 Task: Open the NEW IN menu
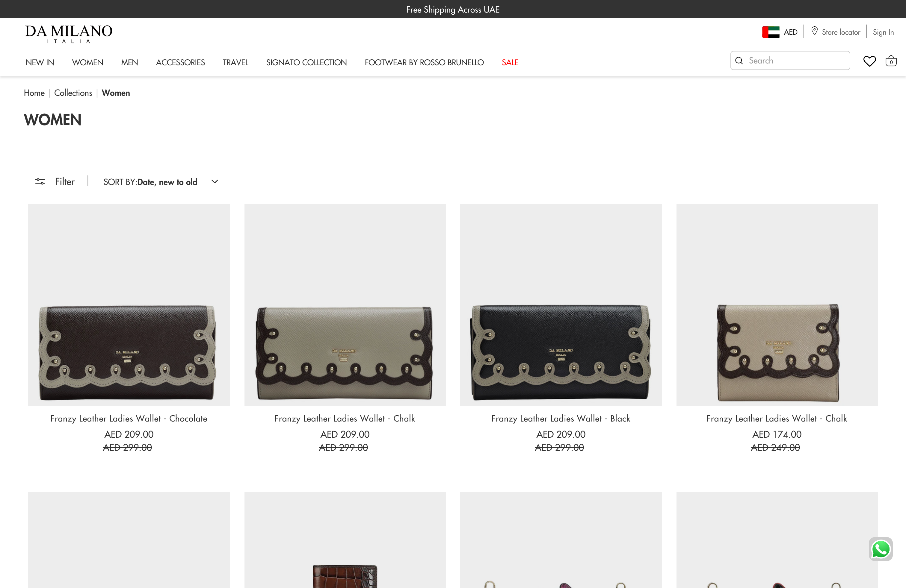40,62
